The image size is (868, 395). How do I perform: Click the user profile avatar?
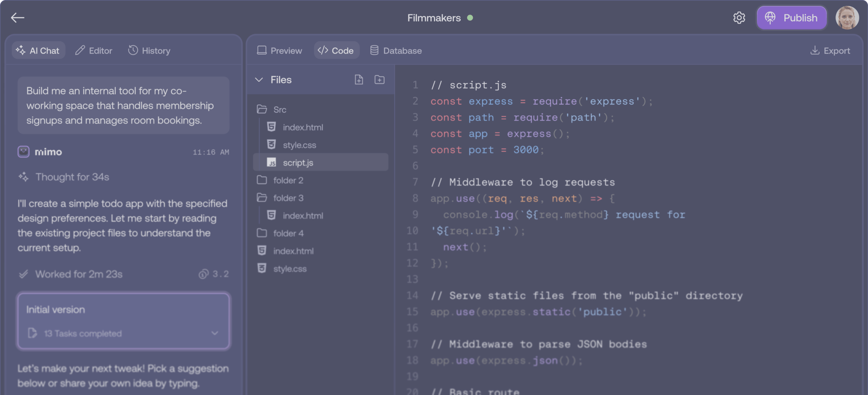[x=847, y=18]
